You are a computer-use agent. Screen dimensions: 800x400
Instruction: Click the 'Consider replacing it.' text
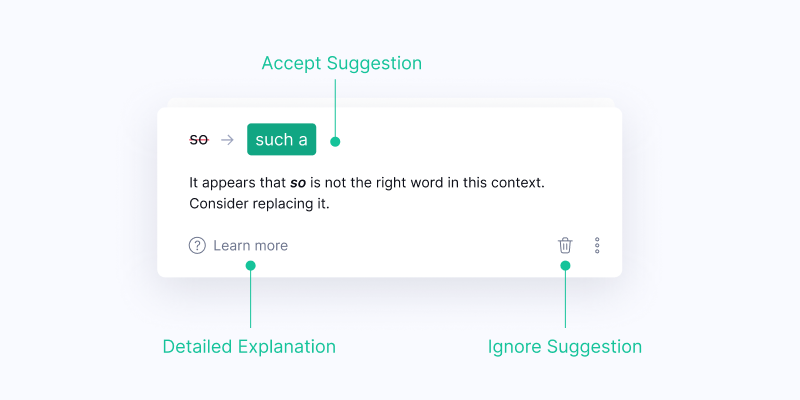pyautogui.click(x=259, y=204)
